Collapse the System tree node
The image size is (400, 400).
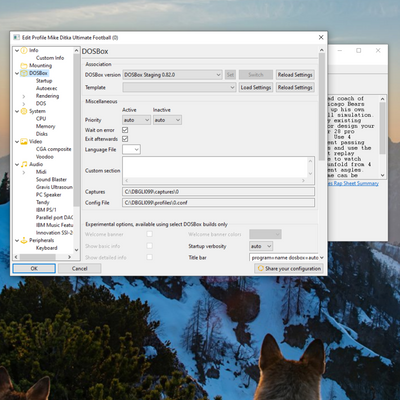click(17, 111)
